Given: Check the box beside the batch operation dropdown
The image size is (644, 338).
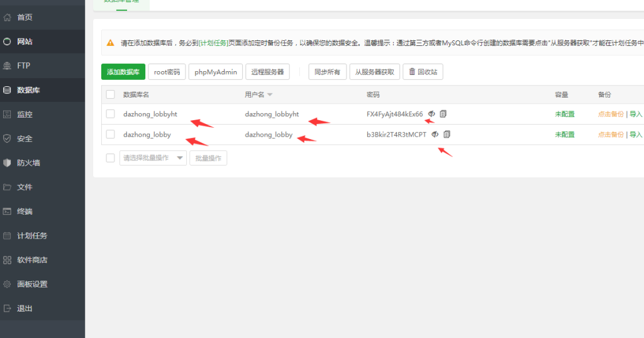Looking at the screenshot, I should [111, 158].
